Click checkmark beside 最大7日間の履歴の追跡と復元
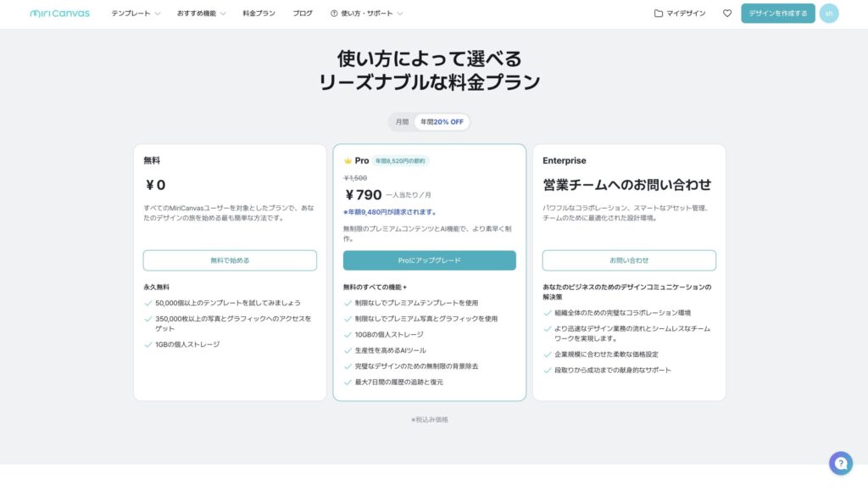 pos(348,382)
